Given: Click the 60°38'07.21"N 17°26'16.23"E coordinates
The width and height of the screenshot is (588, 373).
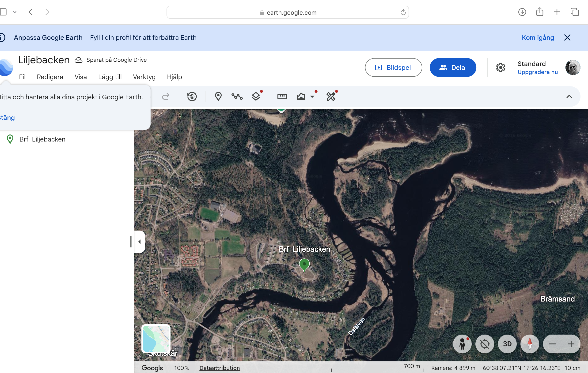Looking at the screenshot, I should [522, 368].
